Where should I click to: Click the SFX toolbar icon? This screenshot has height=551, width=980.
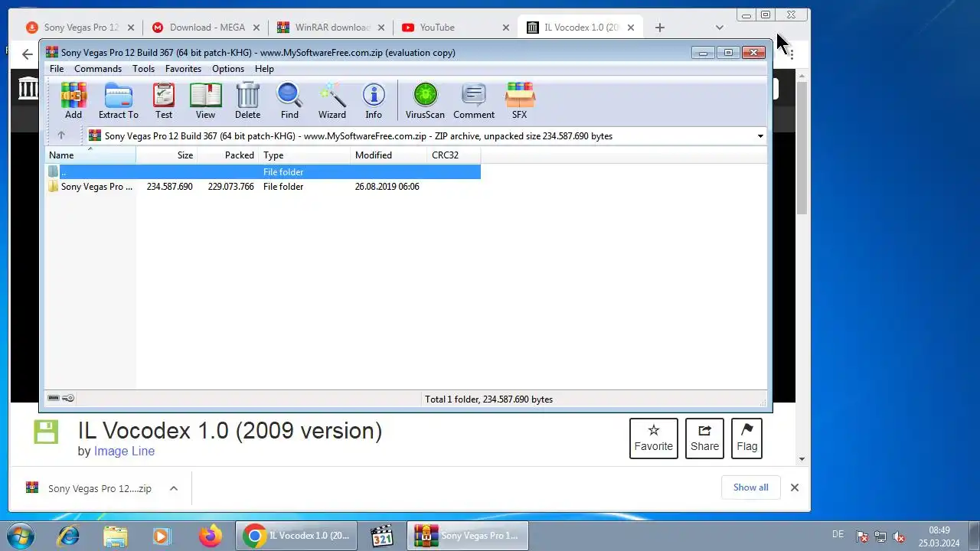point(519,100)
